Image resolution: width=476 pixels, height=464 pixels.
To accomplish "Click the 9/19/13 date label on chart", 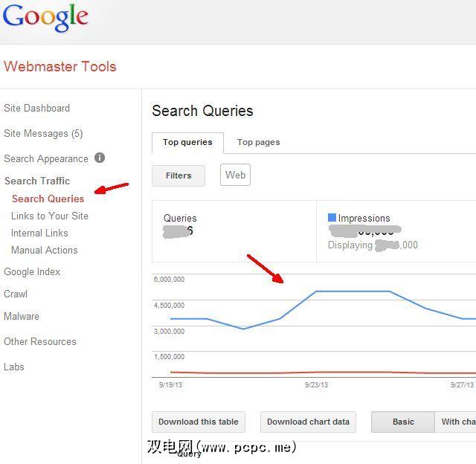I will tap(170, 385).
